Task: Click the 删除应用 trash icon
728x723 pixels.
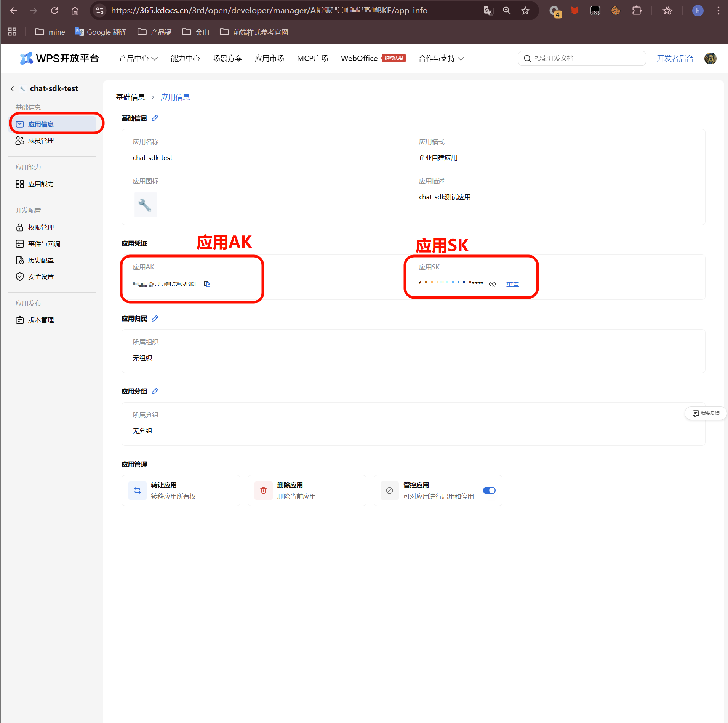Action: [x=263, y=490]
